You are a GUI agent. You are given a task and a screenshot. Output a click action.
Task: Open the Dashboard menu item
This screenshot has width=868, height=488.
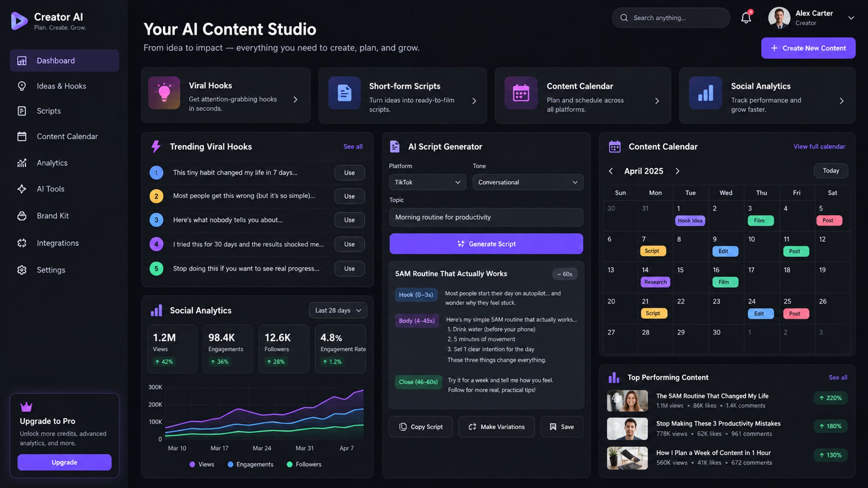pos(64,61)
